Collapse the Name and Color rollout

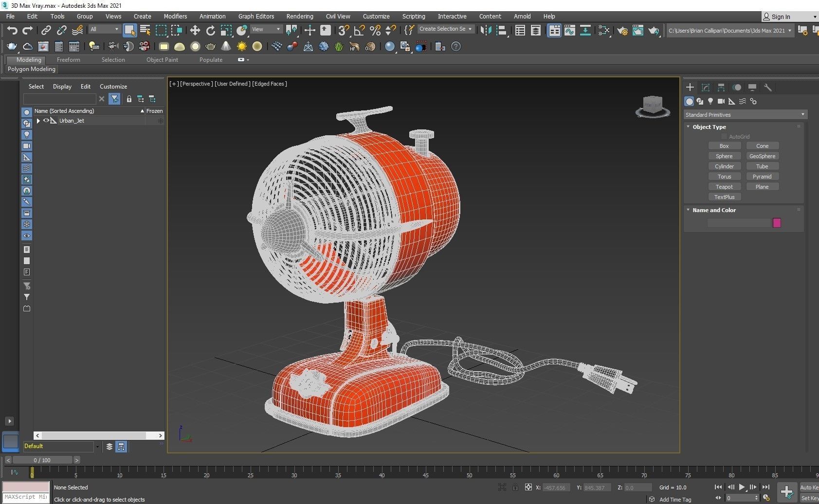click(688, 210)
